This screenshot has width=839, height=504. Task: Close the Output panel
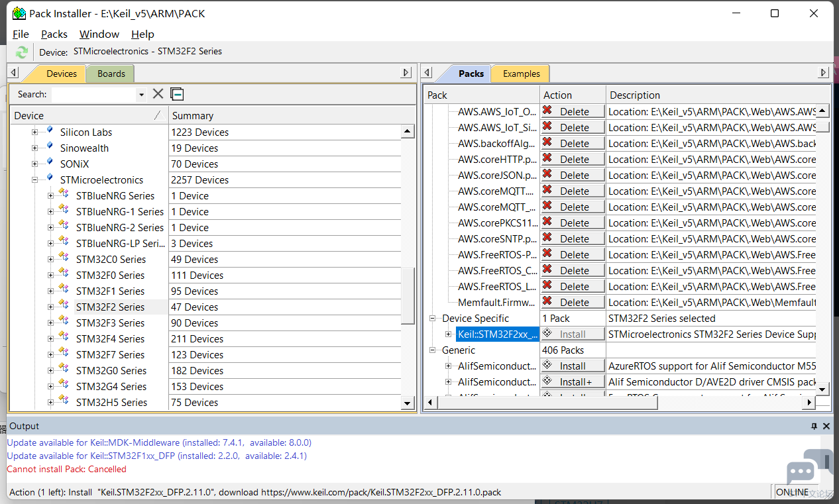click(826, 427)
